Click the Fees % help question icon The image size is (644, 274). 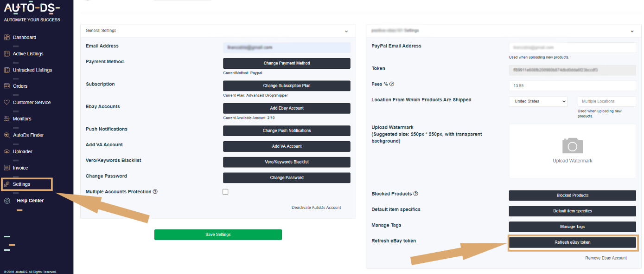point(392,84)
